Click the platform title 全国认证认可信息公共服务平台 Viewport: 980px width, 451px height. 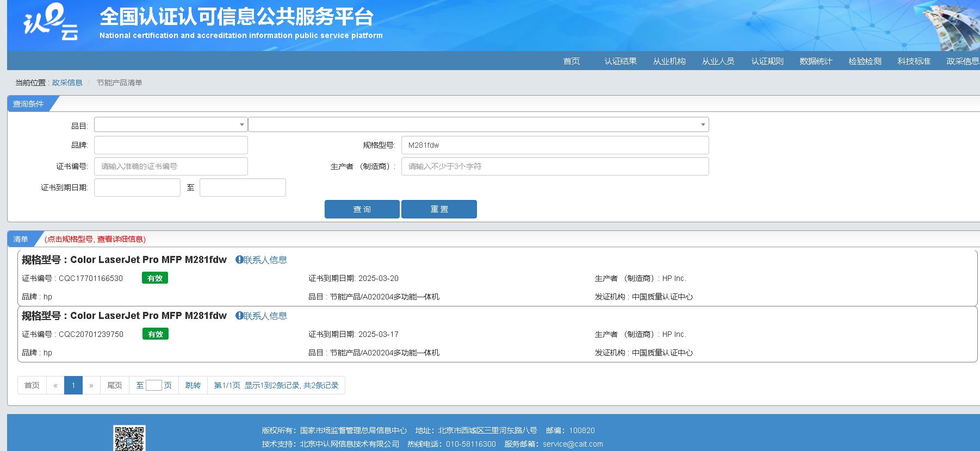pyautogui.click(x=237, y=17)
